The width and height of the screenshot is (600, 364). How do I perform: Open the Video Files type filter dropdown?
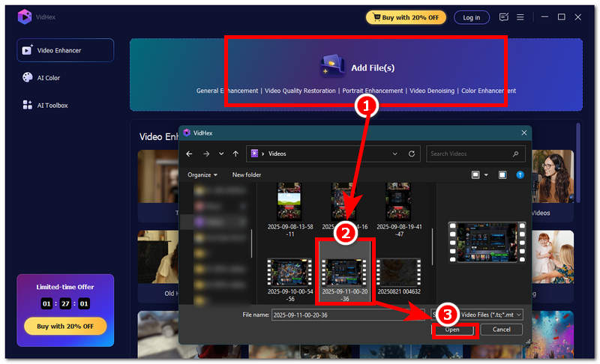point(489,315)
